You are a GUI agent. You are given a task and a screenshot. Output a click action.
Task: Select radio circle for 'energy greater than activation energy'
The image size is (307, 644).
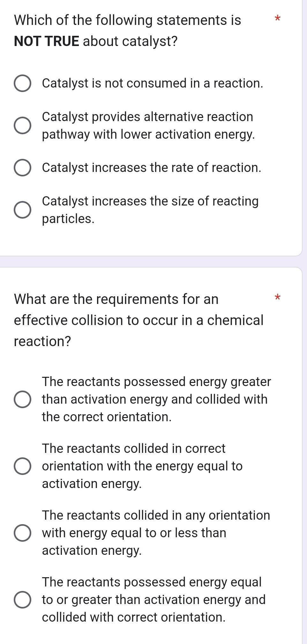click(23, 400)
